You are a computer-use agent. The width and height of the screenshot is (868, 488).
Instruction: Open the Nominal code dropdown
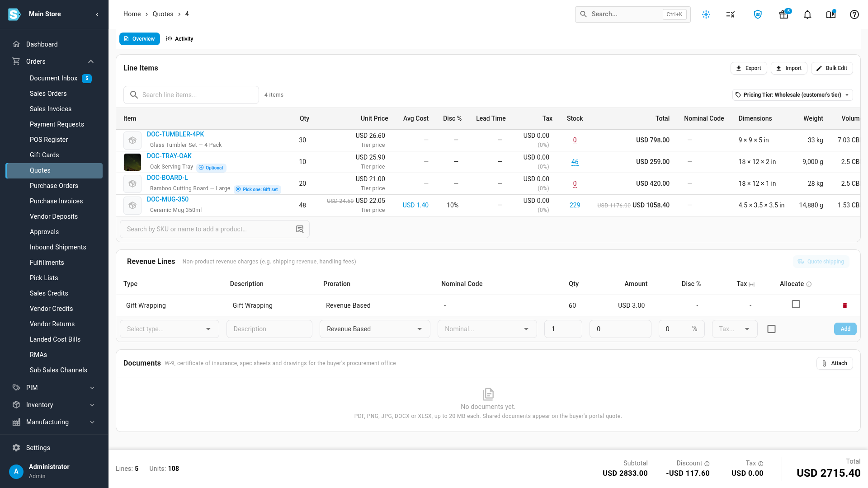(x=487, y=329)
